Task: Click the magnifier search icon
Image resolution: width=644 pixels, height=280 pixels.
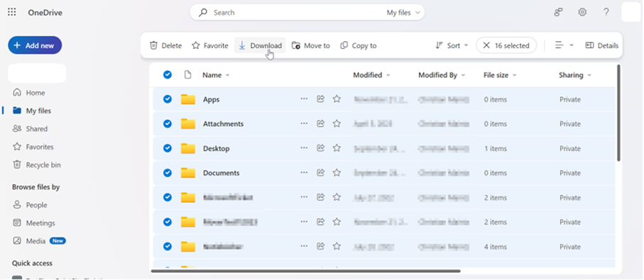Action: click(x=203, y=13)
